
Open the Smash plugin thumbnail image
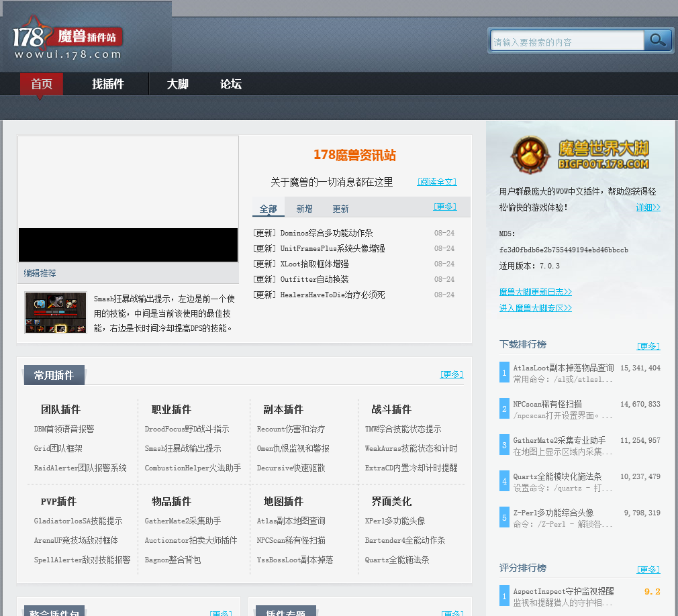click(56, 312)
